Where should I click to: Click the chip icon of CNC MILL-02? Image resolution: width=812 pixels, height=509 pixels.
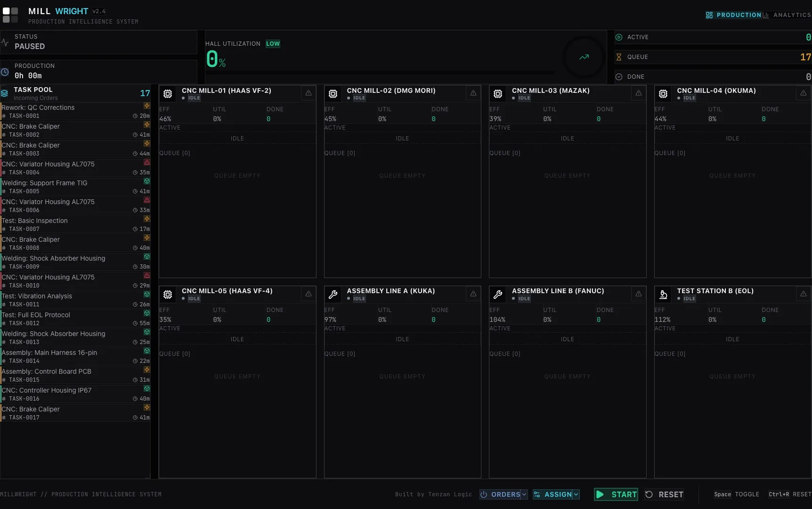pos(333,94)
